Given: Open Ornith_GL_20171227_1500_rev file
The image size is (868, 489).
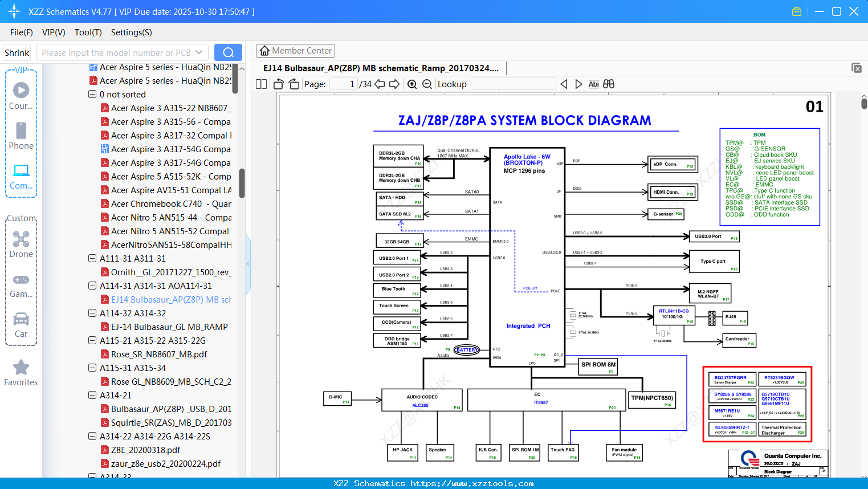Looking at the screenshot, I should (x=166, y=272).
